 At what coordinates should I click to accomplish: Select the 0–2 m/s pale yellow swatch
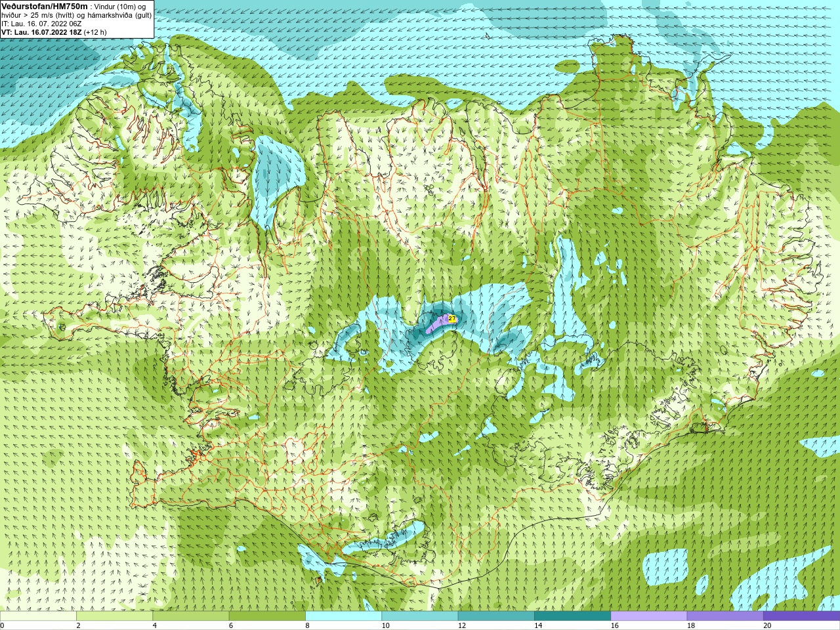(x=38, y=616)
